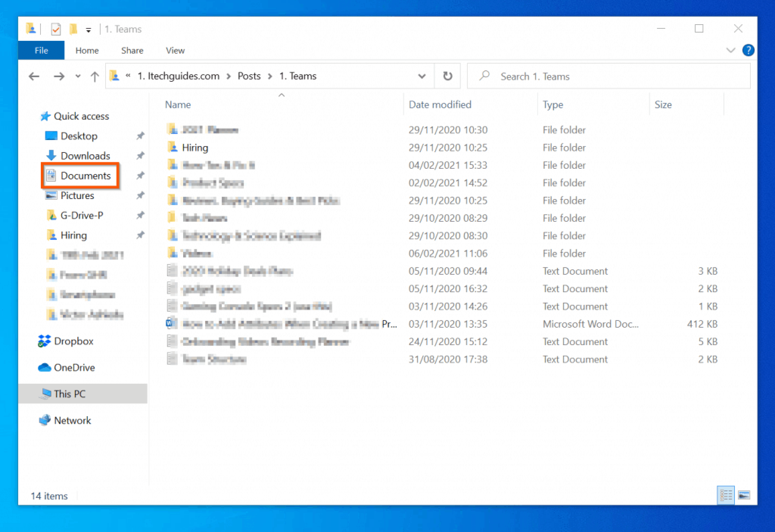Select the Microsoft Word Doc file row
Viewport: 775px width, 532px height.
tap(442, 324)
